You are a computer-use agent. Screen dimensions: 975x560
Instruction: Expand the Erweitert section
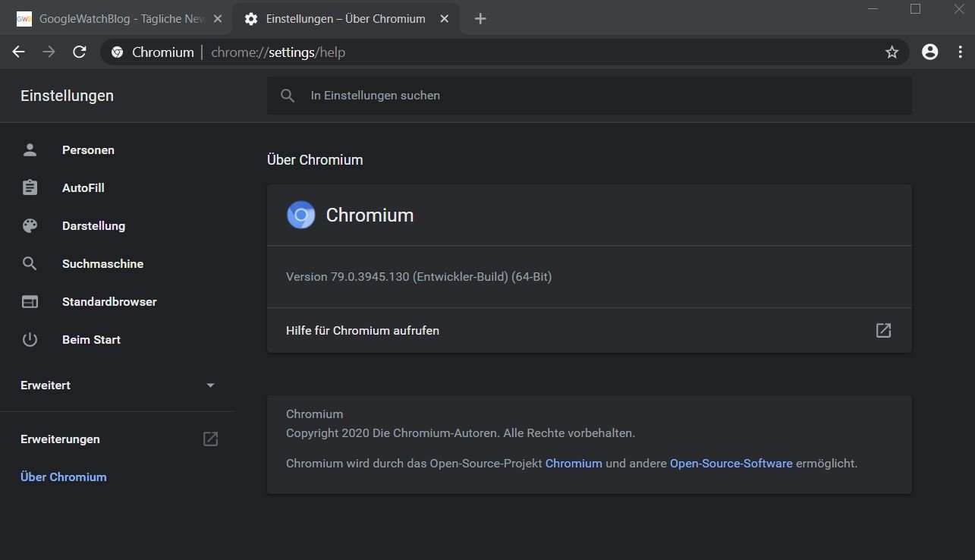[210, 385]
